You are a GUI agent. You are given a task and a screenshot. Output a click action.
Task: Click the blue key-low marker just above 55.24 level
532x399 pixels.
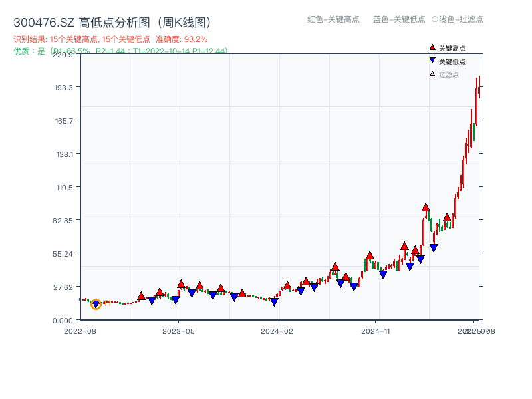click(x=434, y=248)
